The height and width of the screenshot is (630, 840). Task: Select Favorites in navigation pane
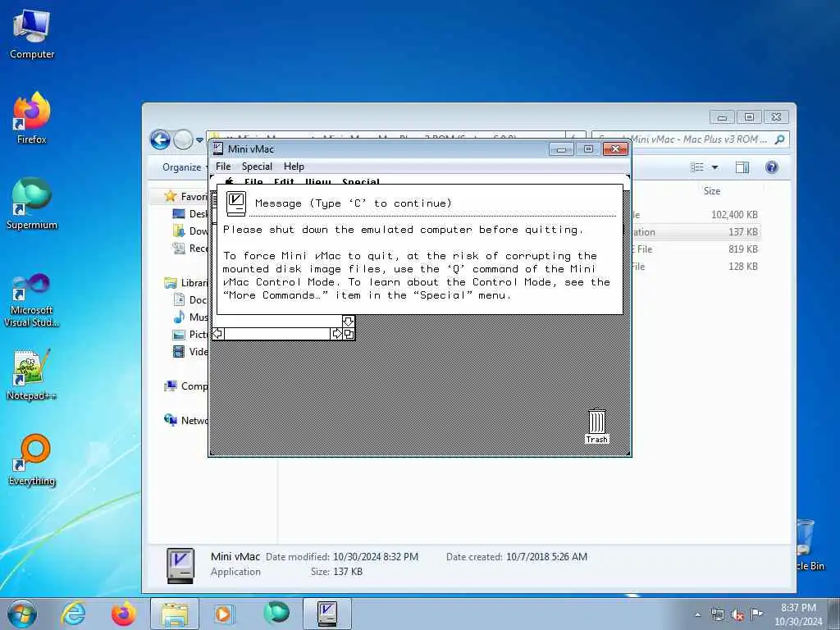pos(186,197)
